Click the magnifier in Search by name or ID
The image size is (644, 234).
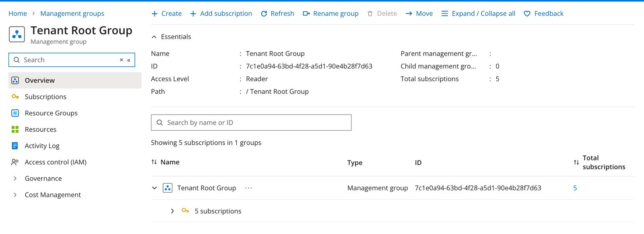pyautogui.click(x=160, y=123)
